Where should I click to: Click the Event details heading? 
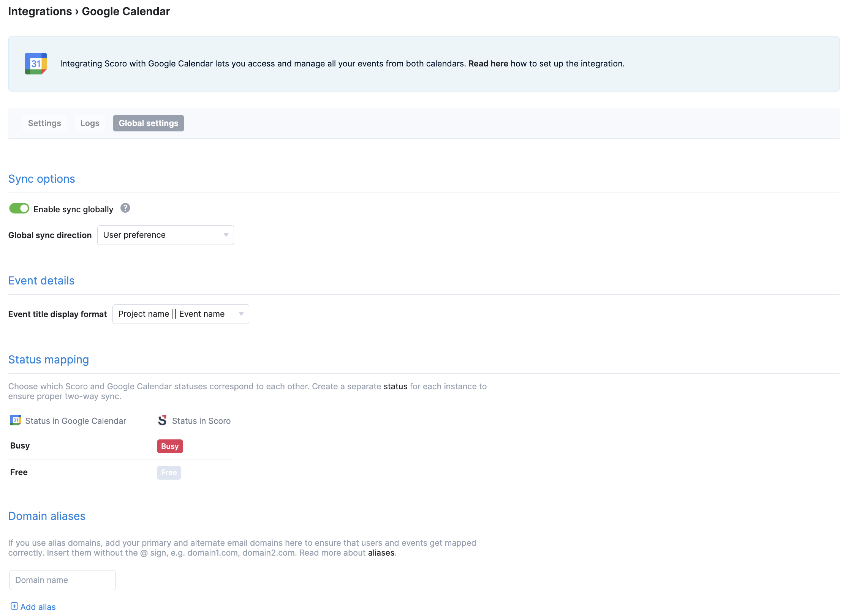(41, 281)
